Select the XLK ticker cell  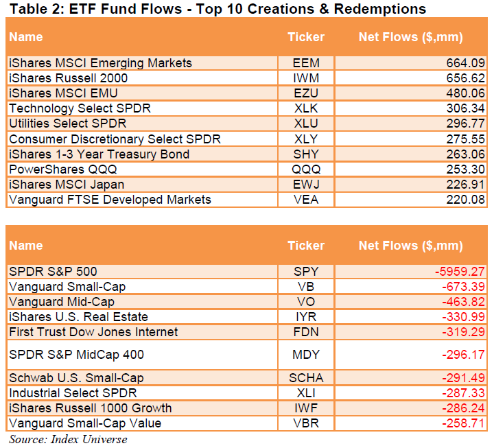(x=306, y=108)
